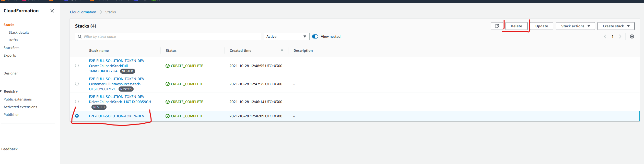Click the green check status icon in the DeleteCallbackStack row
The image size is (644, 164).
coord(168,102)
